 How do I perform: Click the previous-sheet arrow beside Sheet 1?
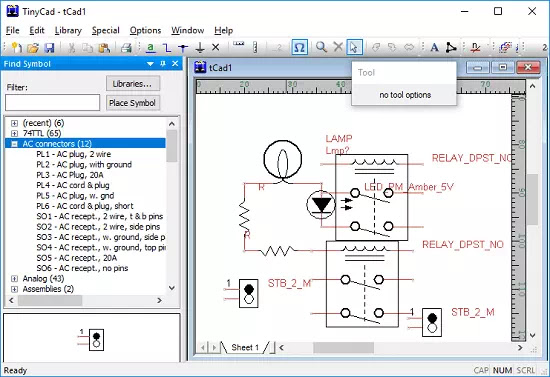(203, 348)
